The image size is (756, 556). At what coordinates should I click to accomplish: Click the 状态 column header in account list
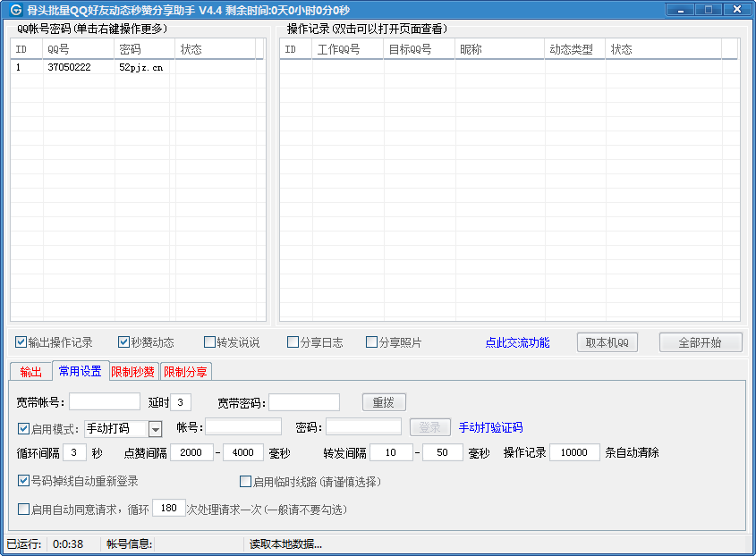(215, 49)
